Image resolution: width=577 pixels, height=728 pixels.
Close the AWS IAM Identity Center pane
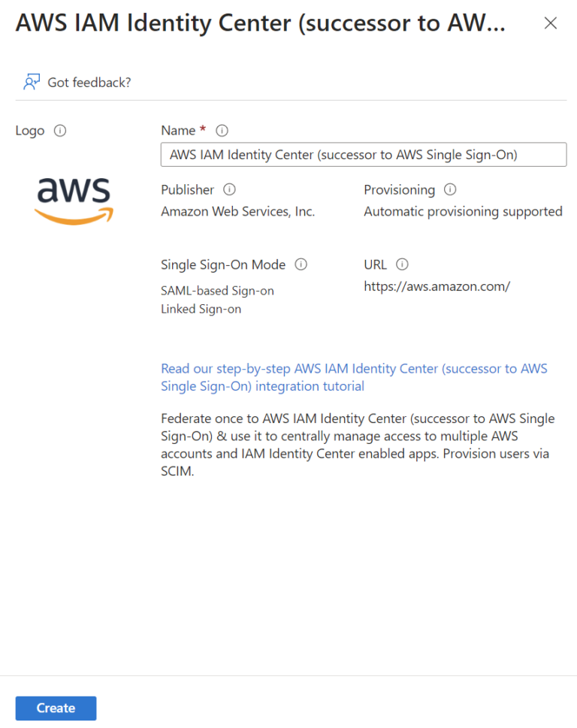[551, 23]
